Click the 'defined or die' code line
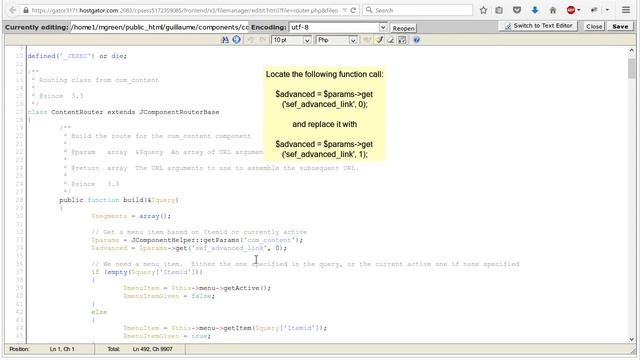 point(77,56)
